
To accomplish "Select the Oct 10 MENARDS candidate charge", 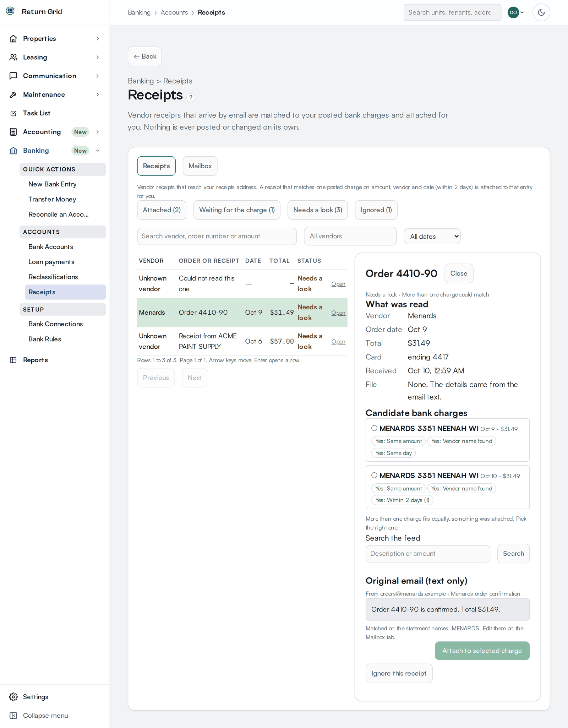I will 374,475.
